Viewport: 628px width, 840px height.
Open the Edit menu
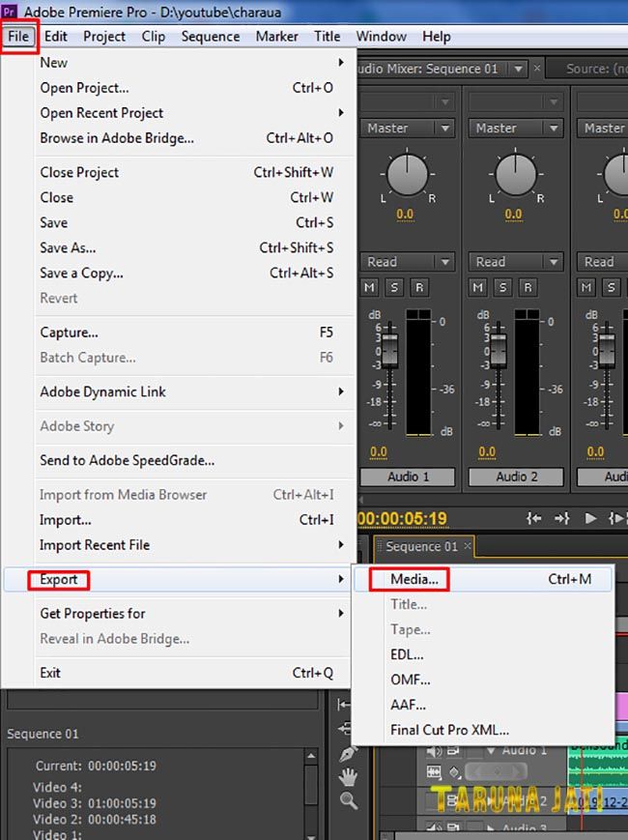56,36
